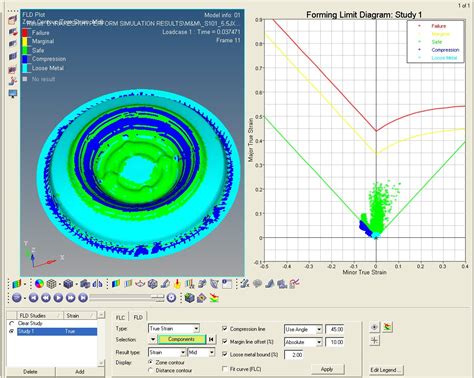Screen dimensions: 474x378
Task: Toggle the Compression line checkbox
Action: click(x=225, y=329)
